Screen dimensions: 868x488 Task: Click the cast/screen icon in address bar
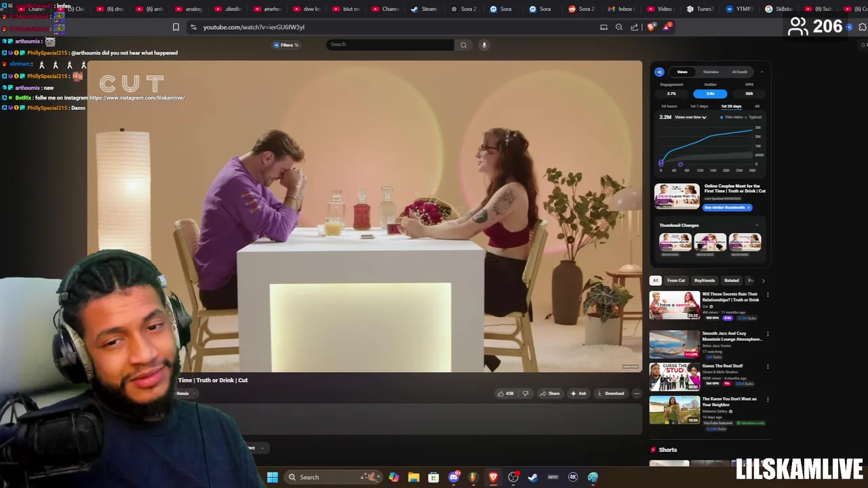pos(604,27)
